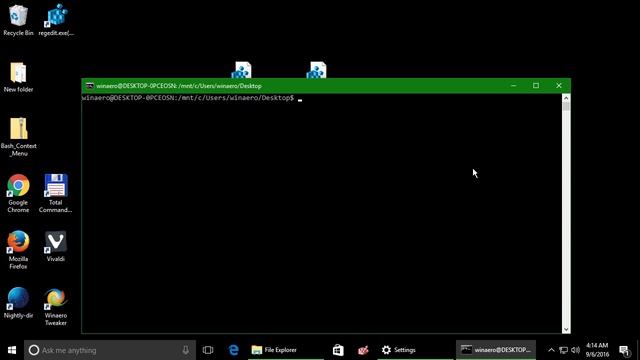Click the Cortana microphone icon
Screen dimensions: 640x360
point(186,350)
